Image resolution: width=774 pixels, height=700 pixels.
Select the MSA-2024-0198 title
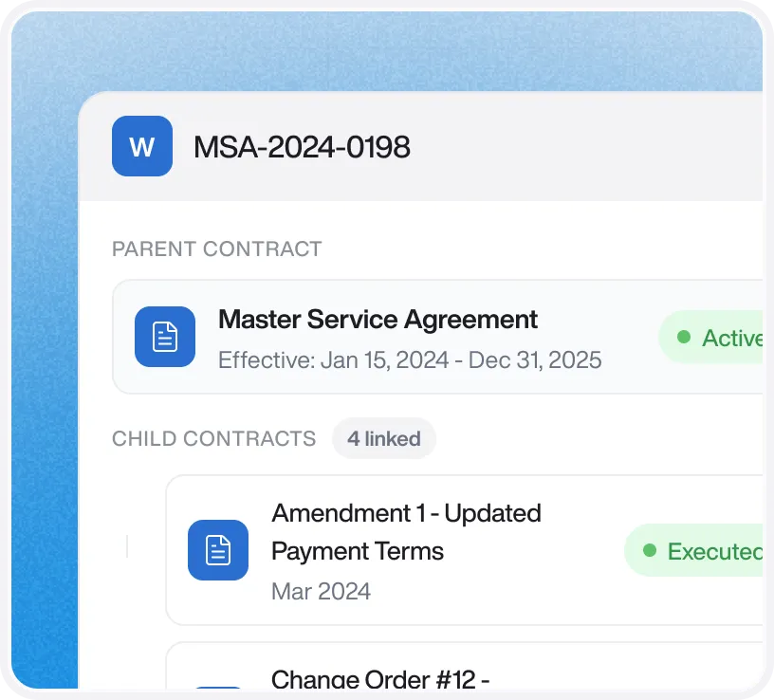[302, 147]
